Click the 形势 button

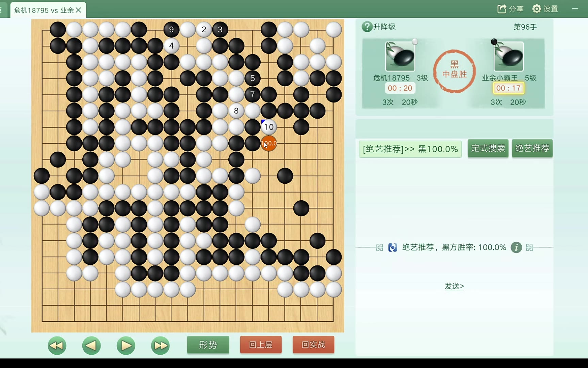pos(208,345)
